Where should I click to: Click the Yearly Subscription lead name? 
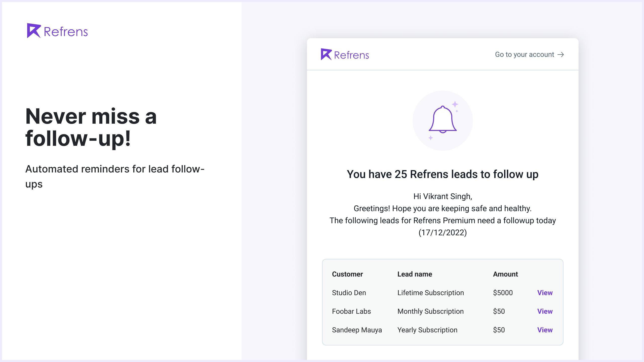tap(427, 330)
